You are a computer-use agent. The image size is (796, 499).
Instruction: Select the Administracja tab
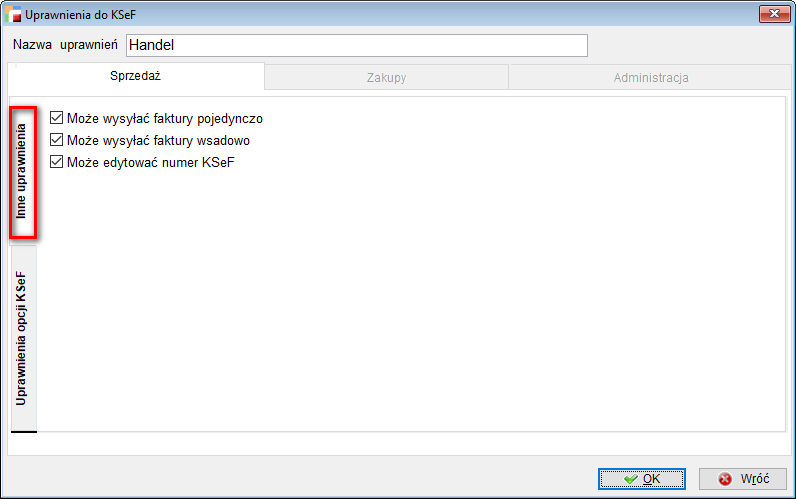point(651,77)
